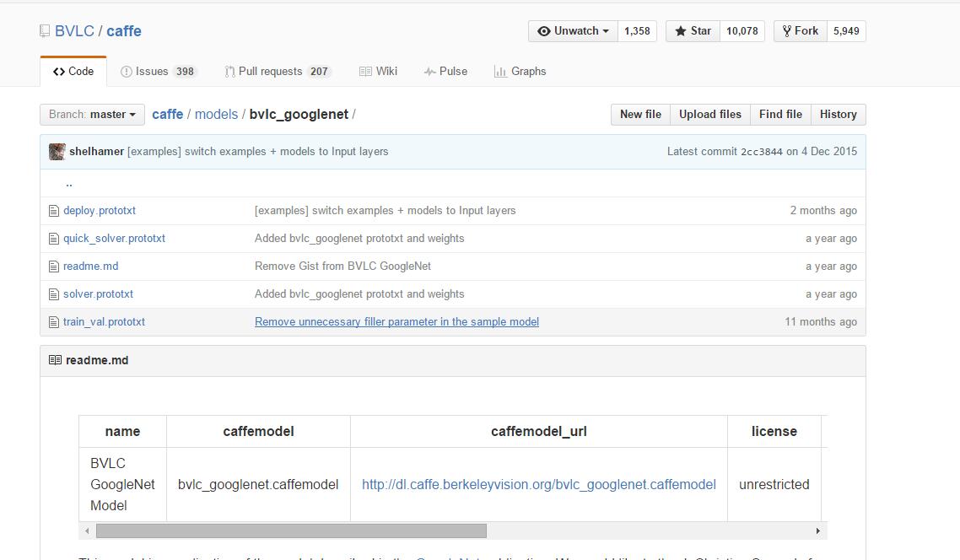Switch to the Issues tab
The image size is (960, 560).
(158, 72)
